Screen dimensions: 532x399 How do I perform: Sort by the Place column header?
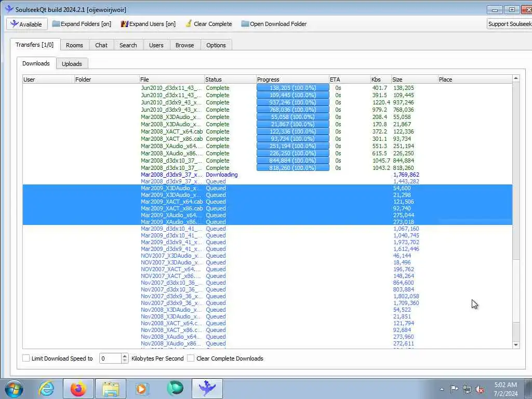pos(475,79)
